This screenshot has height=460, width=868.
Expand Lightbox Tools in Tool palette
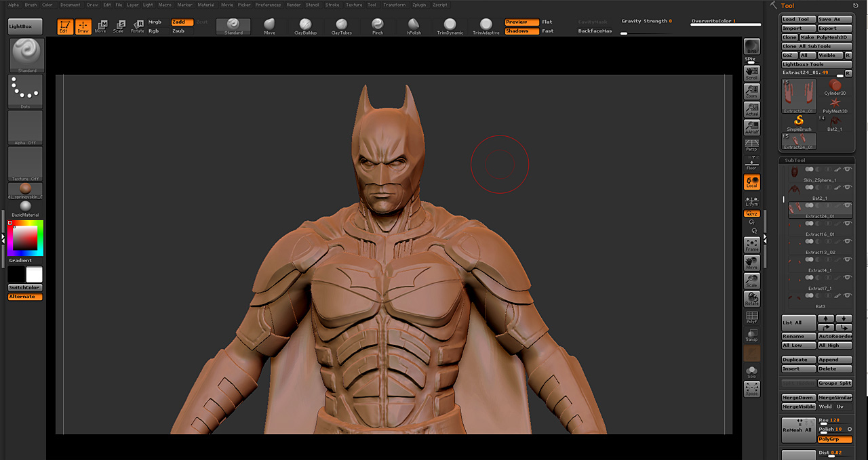816,64
